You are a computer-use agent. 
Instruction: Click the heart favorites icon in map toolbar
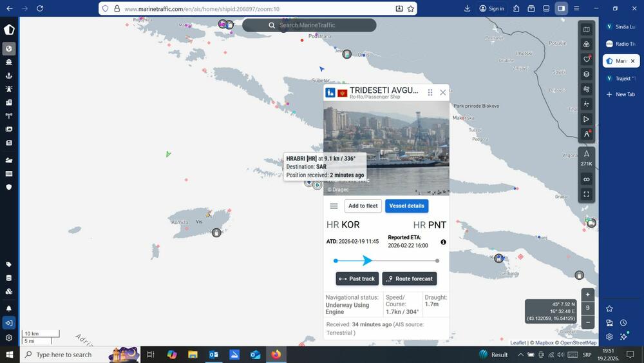coord(586,59)
